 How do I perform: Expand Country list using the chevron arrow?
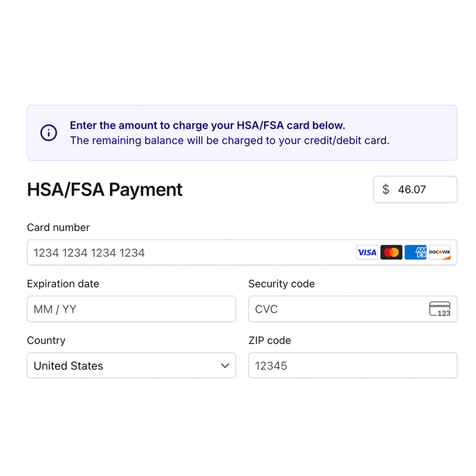[x=225, y=365]
